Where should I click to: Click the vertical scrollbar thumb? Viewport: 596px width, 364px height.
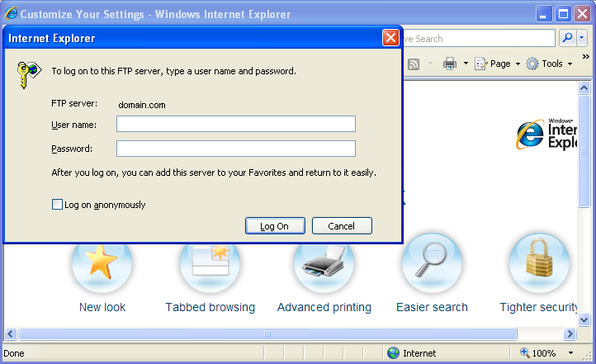584,151
